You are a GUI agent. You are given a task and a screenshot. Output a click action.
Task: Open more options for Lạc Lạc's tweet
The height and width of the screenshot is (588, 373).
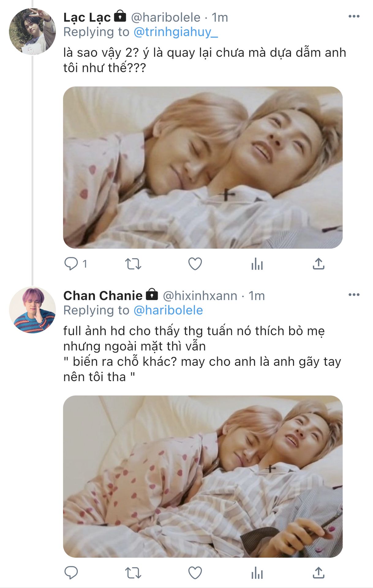point(354,16)
